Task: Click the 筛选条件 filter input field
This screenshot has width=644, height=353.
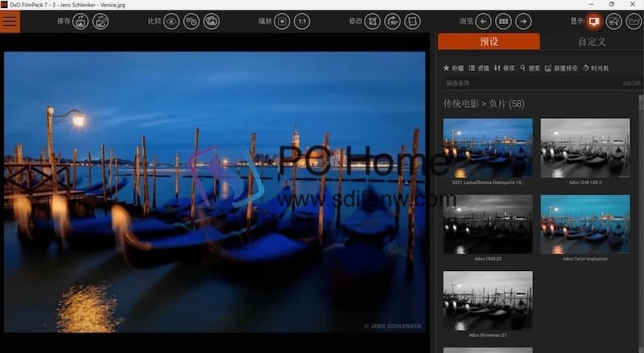Action: pos(541,84)
